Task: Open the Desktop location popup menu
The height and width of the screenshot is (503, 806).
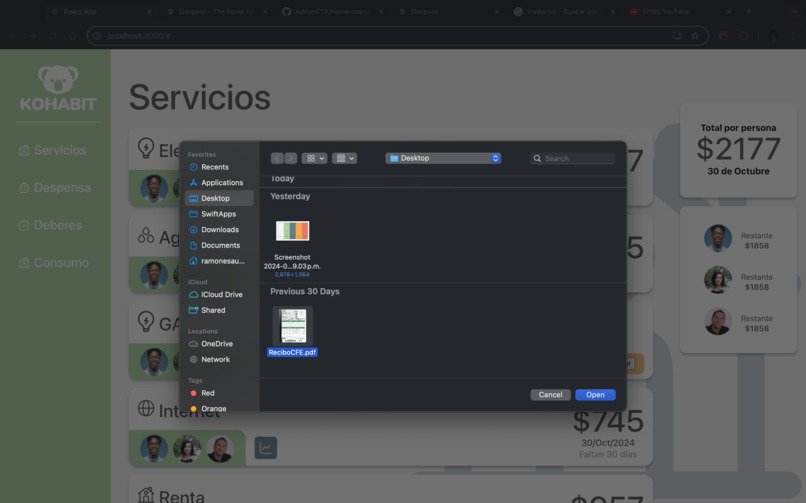Action: 443,158
